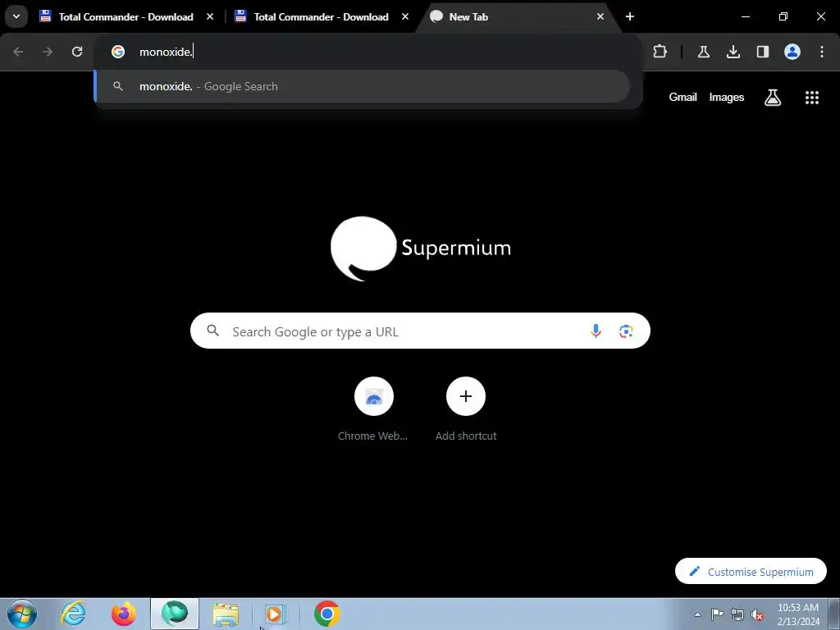Close the second Total Commander - Download tab
This screenshot has height=630, width=840.
point(405,16)
